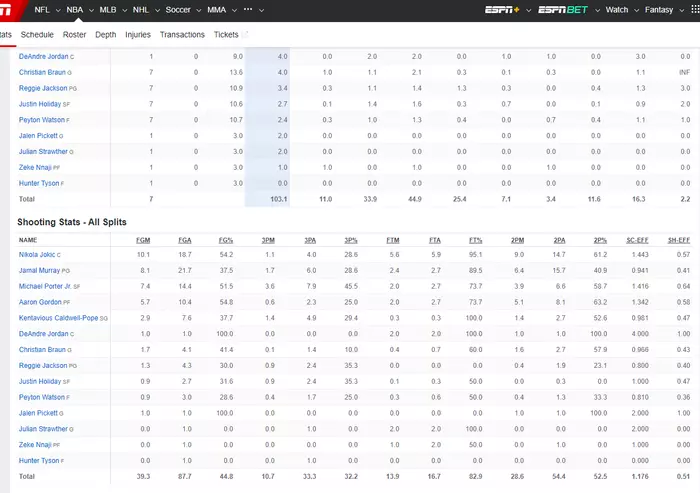Expand the MLB dropdown chevron
The width and height of the screenshot is (700, 493).
[125, 10]
